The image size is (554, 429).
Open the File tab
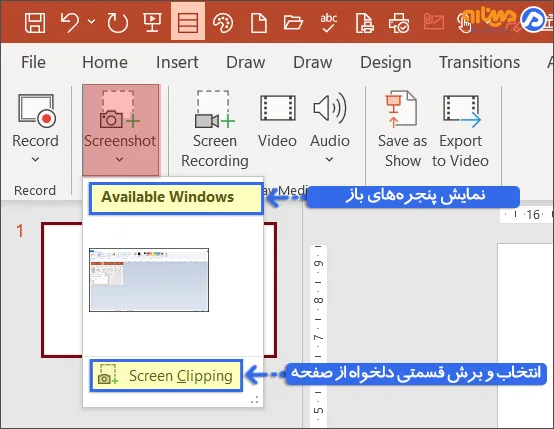click(x=33, y=62)
